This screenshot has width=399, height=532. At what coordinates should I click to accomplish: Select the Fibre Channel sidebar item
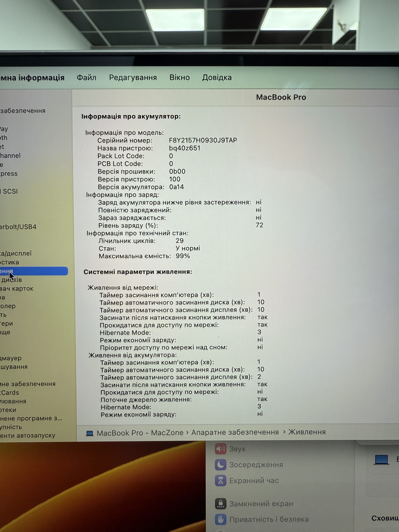10,156
